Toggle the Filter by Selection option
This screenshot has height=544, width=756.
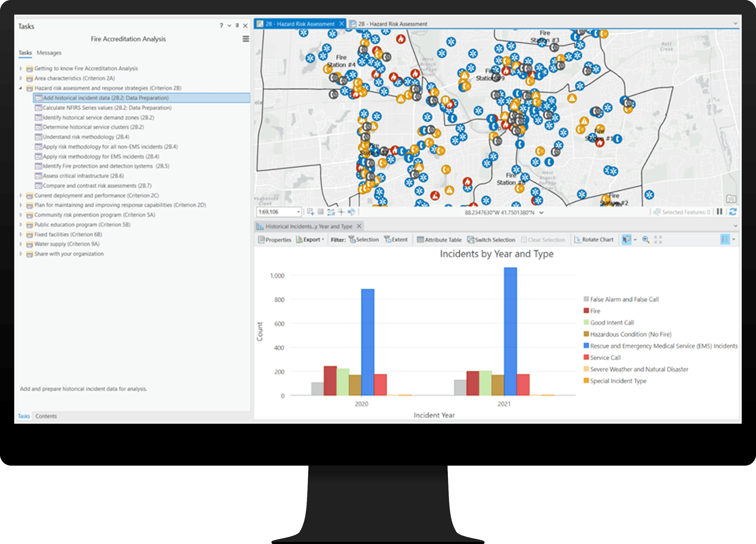[x=364, y=240]
